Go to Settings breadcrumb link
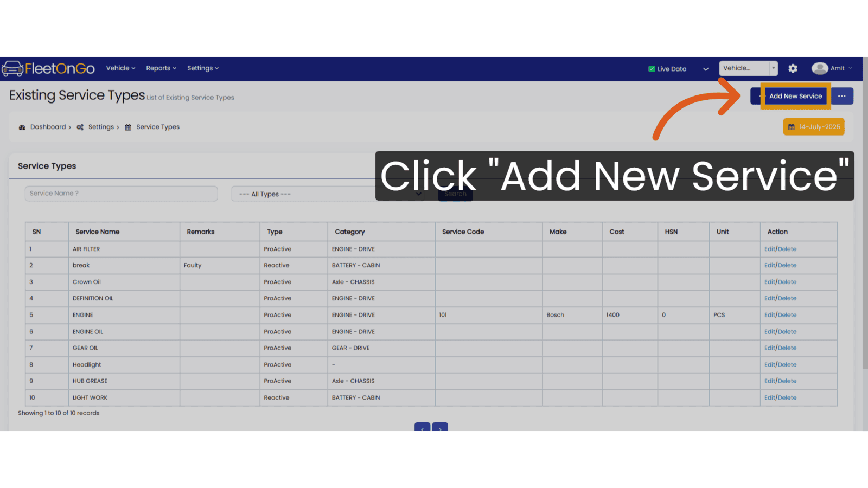 click(x=101, y=127)
